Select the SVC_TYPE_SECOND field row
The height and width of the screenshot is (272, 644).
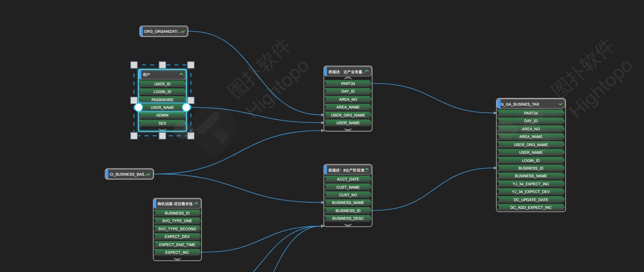177,229
